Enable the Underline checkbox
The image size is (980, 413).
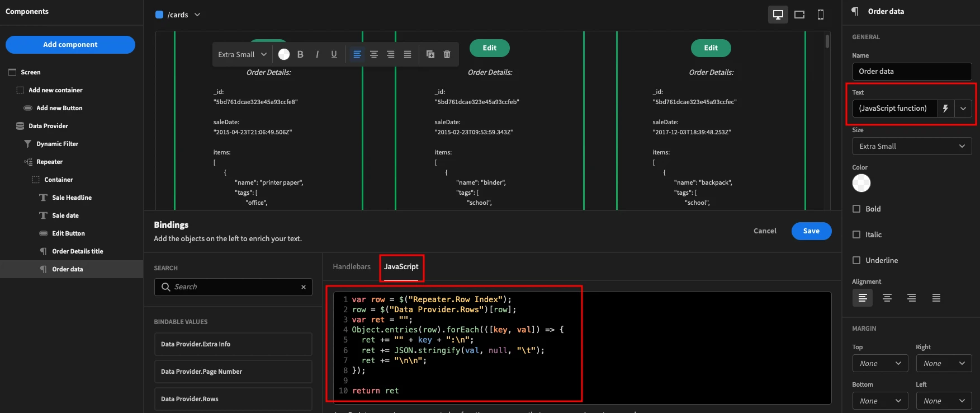point(856,260)
